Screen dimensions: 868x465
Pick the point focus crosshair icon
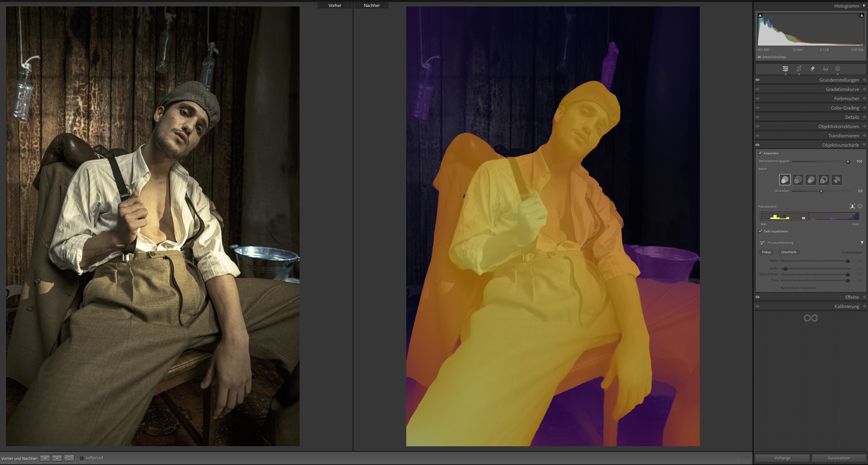point(860,206)
